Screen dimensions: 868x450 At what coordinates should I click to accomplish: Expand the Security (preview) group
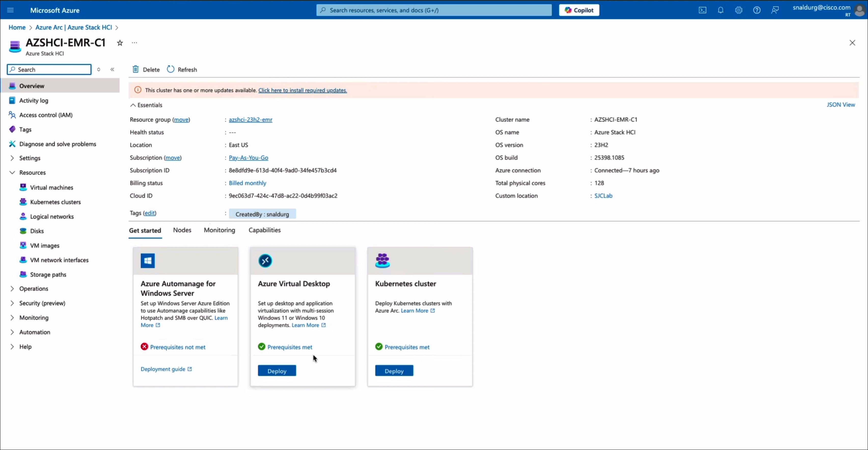click(x=12, y=303)
